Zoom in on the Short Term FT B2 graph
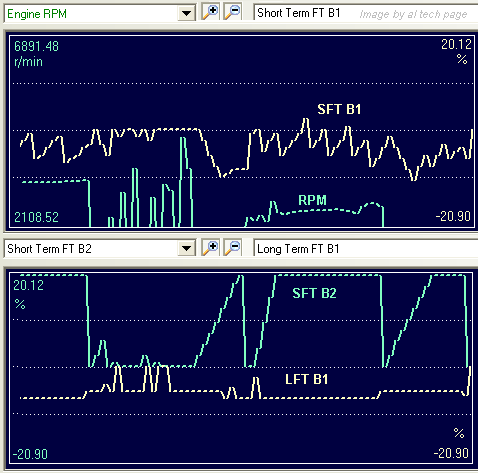The height and width of the screenshot is (473, 478). tap(210, 248)
